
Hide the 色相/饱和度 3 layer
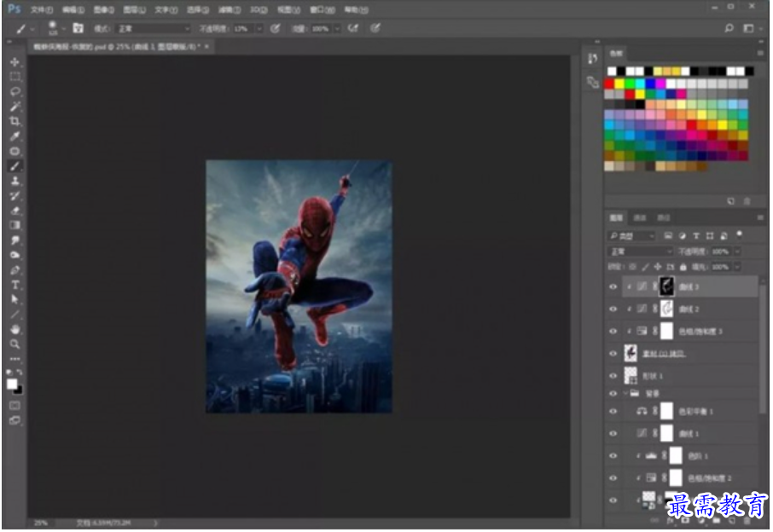pos(613,331)
